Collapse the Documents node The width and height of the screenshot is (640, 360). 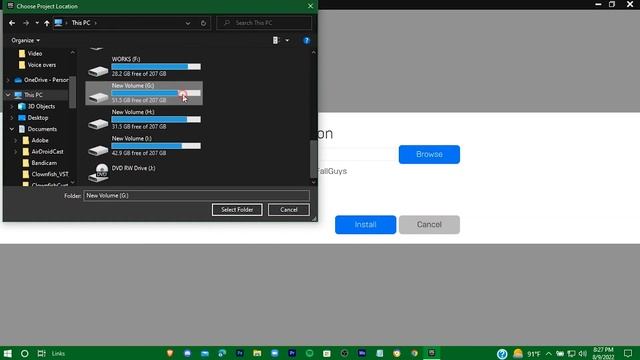point(12,129)
